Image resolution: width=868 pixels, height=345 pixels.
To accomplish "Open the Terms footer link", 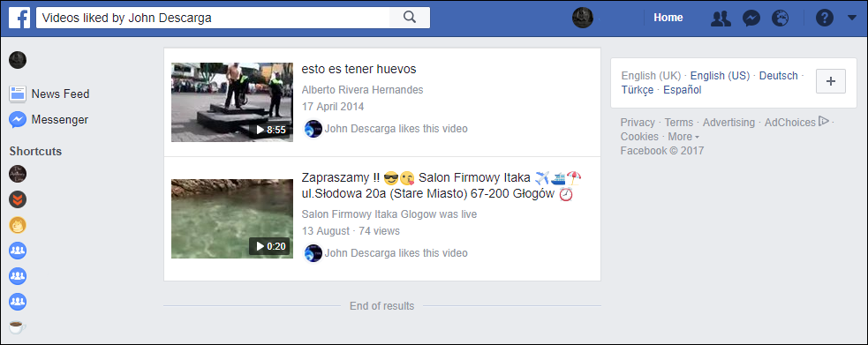I will pos(679,122).
